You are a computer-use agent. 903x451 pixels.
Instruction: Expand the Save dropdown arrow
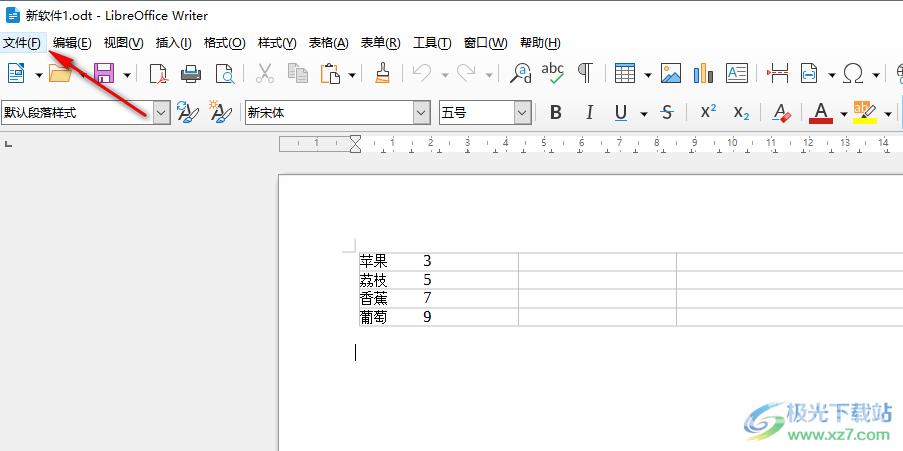(127, 75)
